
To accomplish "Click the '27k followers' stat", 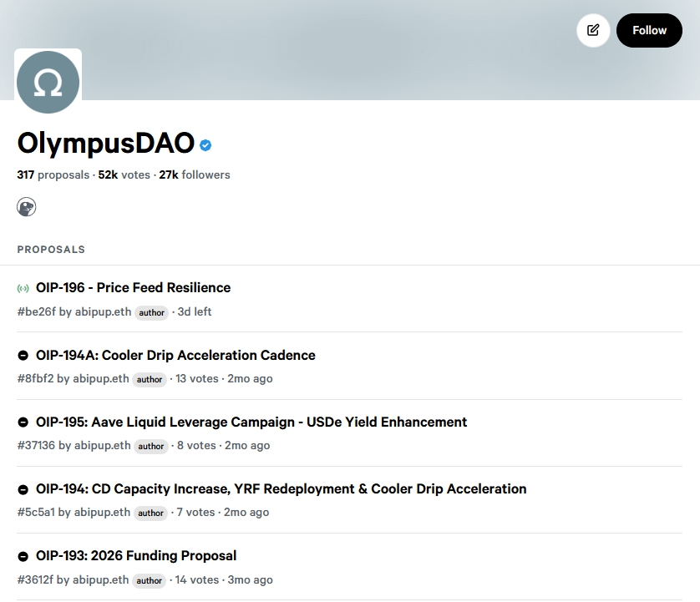I will pyautogui.click(x=195, y=175).
